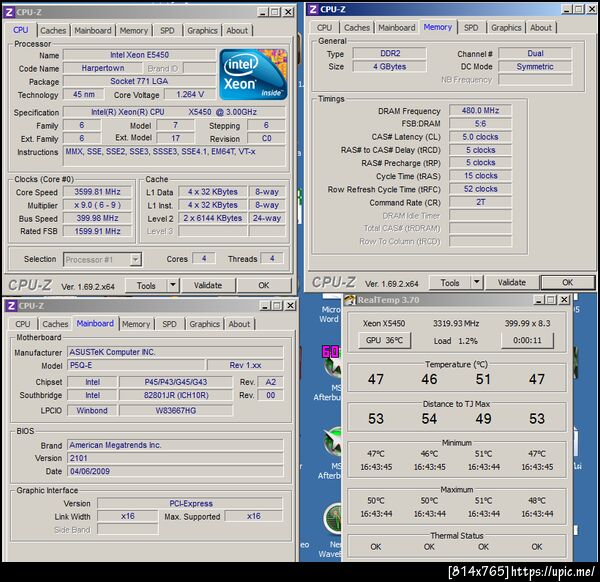
Task: Click BIOS version field 2101
Action: coord(175,458)
